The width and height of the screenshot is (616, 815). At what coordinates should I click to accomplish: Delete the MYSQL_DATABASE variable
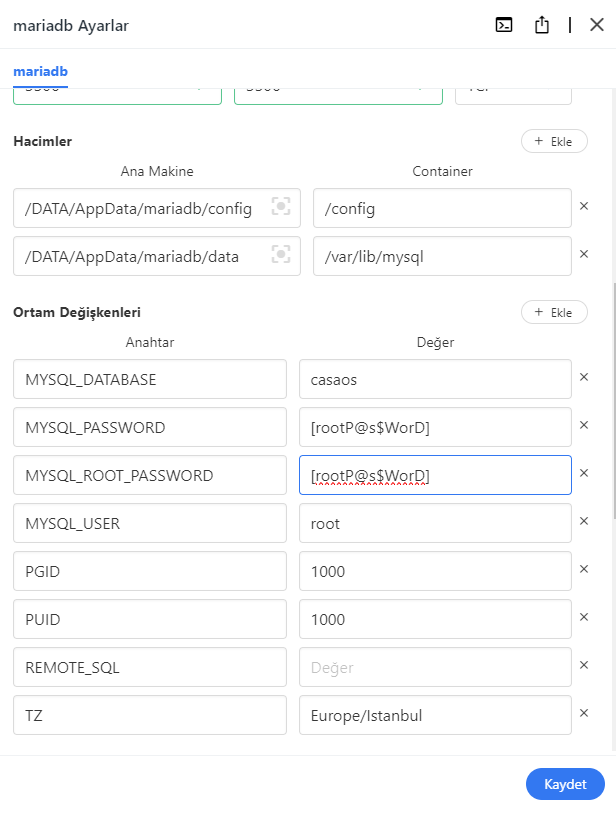click(x=584, y=377)
